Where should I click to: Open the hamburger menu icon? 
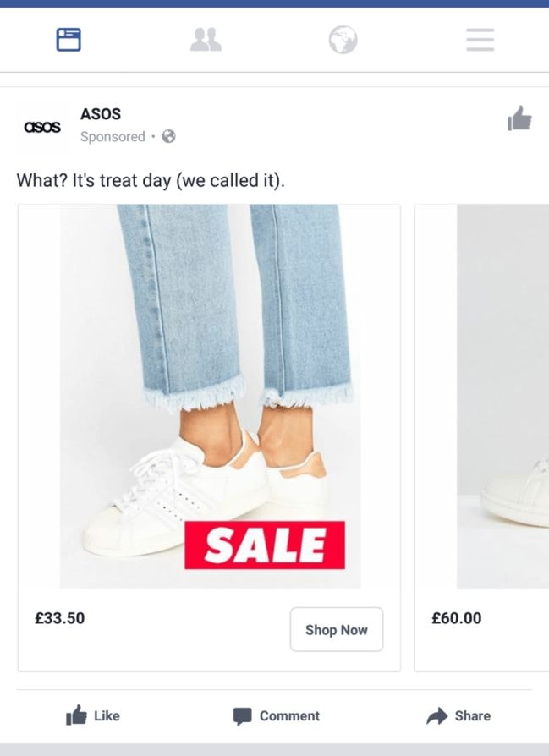(480, 39)
